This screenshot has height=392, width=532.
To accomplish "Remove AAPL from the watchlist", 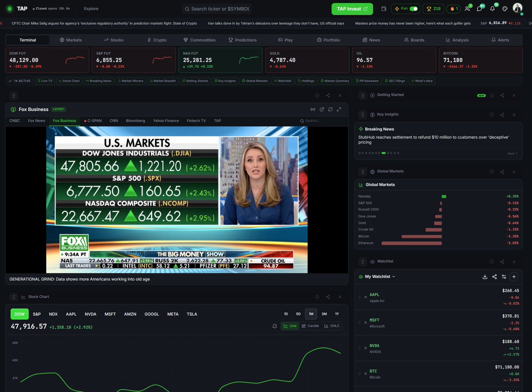I will tap(366, 297).
